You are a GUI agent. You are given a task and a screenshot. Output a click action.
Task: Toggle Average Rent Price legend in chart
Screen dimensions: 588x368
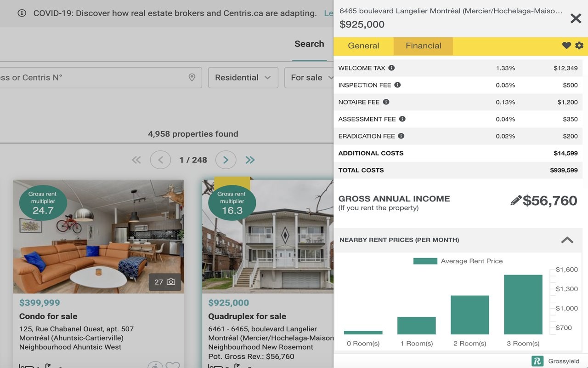458,261
